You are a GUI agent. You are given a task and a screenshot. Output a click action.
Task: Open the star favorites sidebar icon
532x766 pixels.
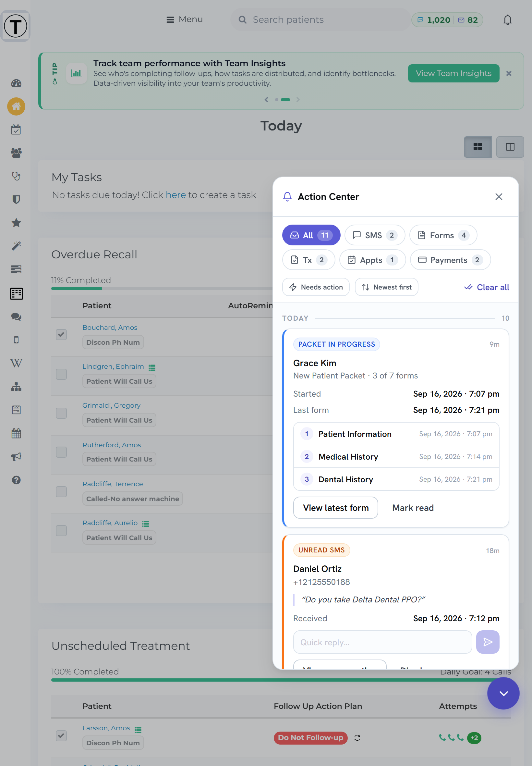click(x=16, y=223)
